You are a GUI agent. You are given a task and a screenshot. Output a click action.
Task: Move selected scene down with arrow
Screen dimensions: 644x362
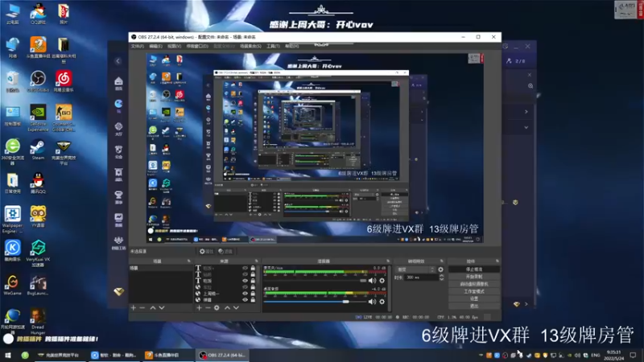pos(162,307)
